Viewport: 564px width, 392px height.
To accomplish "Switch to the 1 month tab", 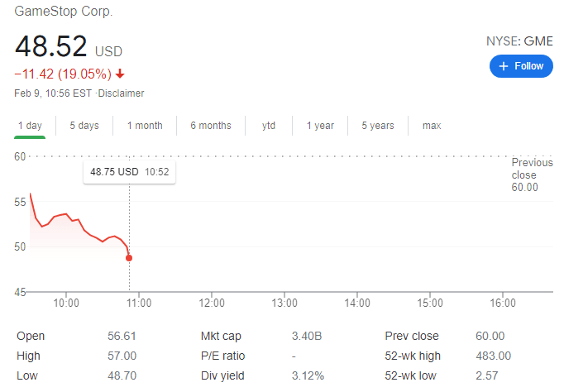I will [x=145, y=126].
